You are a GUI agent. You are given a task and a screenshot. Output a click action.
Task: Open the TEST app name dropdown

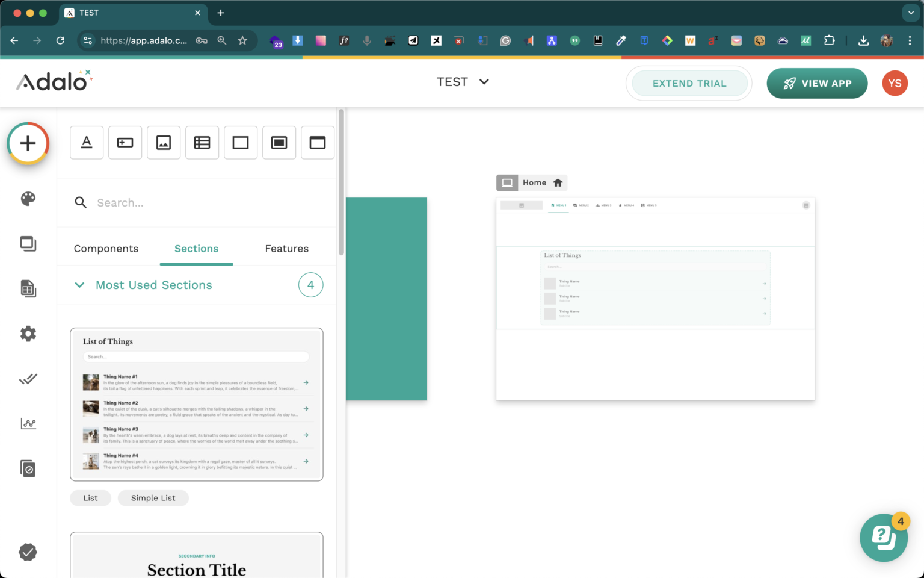click(463, 82)
